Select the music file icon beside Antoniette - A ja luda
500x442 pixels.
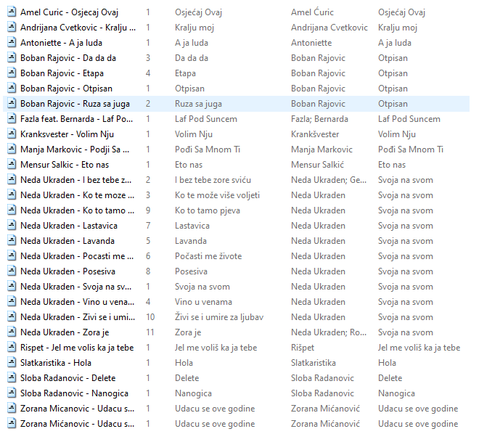tap(12, 43)
